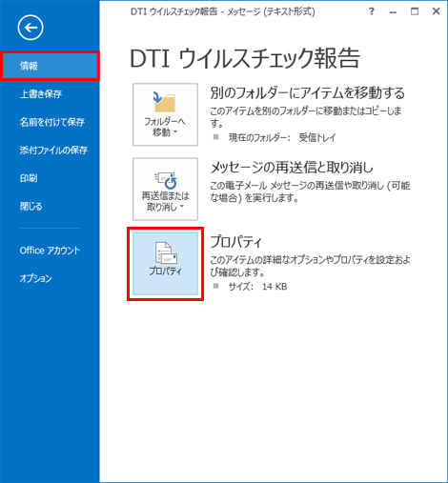This screenshot has height=483, width=448.
Task: Select the 情報 menu item
Action: click(x=51, y=66)
